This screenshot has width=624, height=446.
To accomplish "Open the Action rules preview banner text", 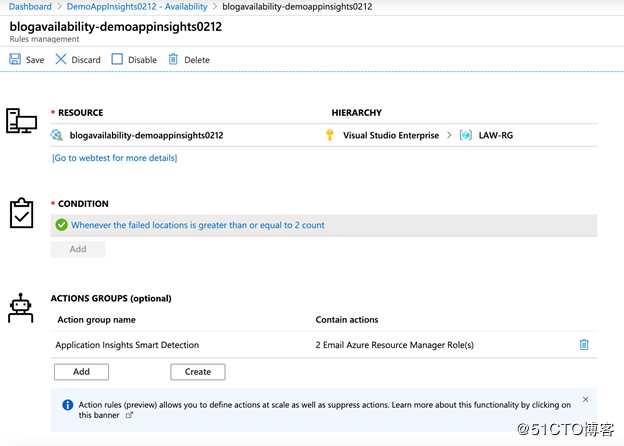I will coord(324,410).
